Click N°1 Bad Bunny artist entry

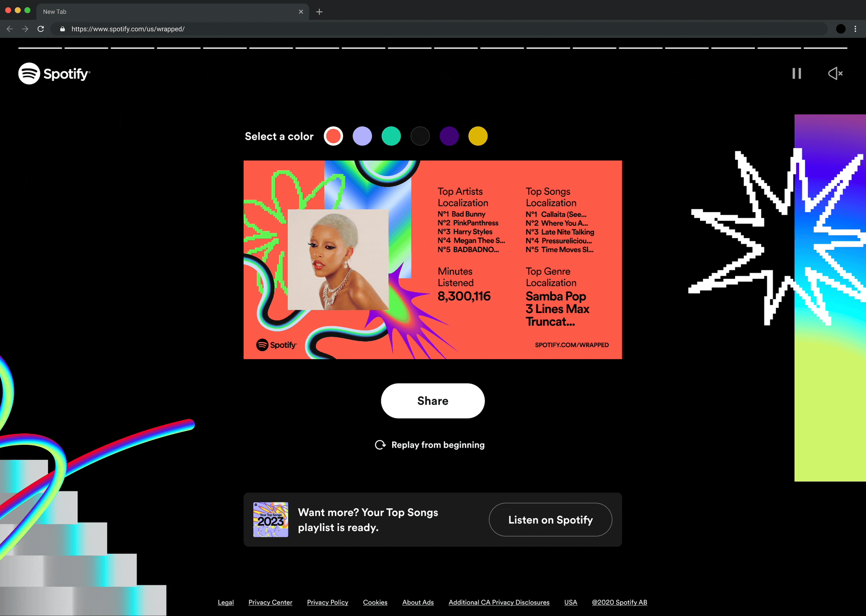[x=461, y=214]
